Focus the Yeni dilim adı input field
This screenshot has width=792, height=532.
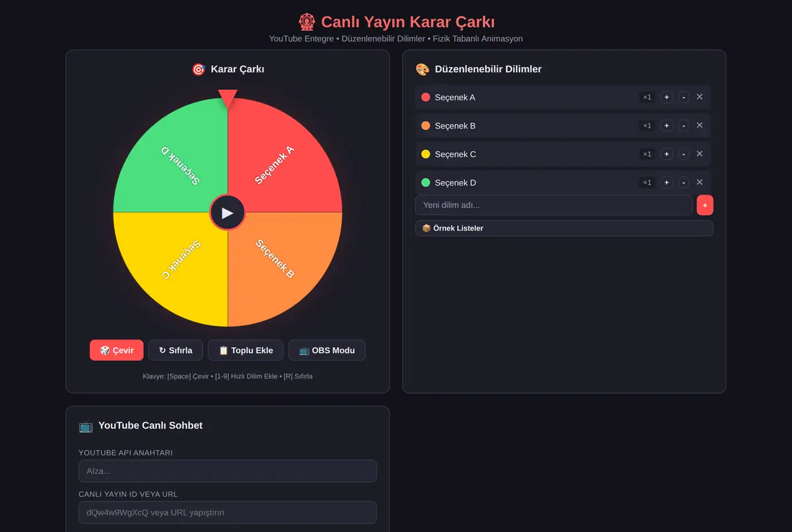(554, 205)
